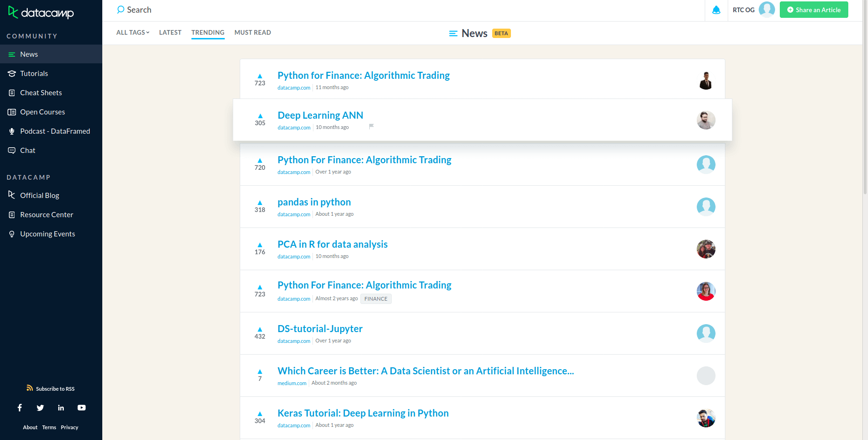Open pandas in python article title
Image resolution: width=868 pixels, height=440 pixels.
tap(314, 202)
